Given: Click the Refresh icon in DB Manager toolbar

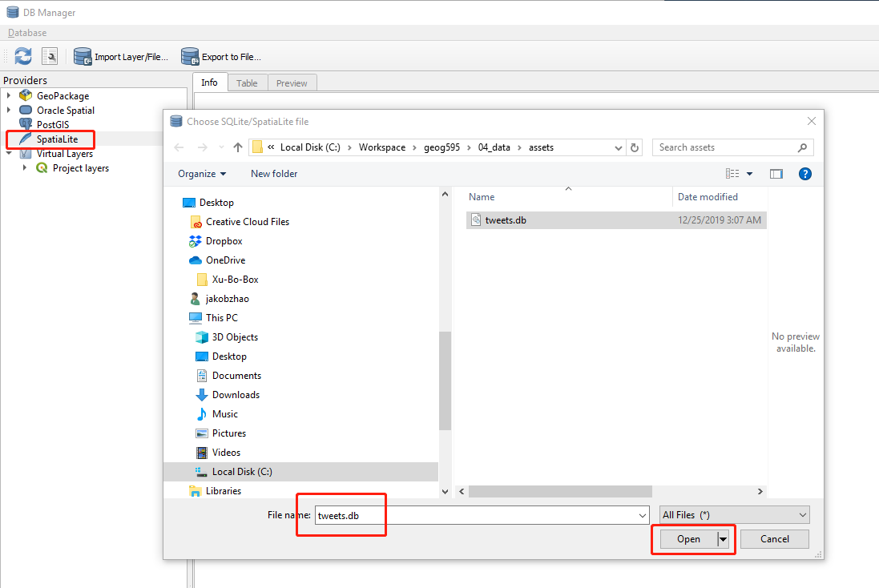Looking at the screenshot, I should (23, 56).
